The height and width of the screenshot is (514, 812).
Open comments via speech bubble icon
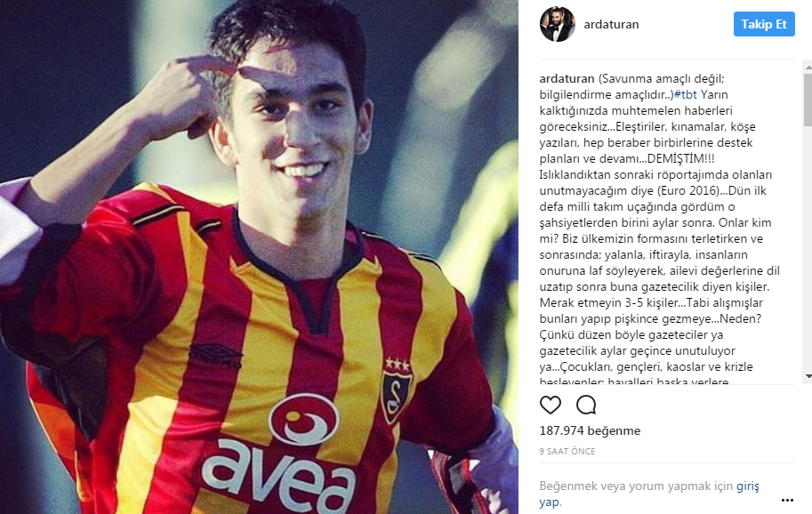pos(586,405)
